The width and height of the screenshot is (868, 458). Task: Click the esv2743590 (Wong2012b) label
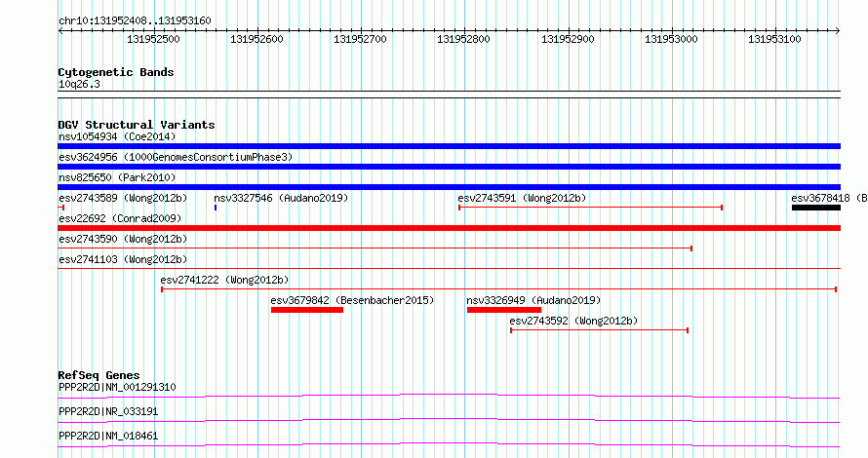point(123,239)
